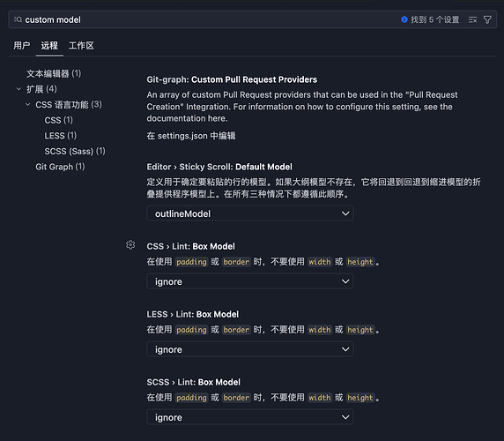
Task: Select SCSS (Sass) (1) in the tree
Action: pos(75,151)
